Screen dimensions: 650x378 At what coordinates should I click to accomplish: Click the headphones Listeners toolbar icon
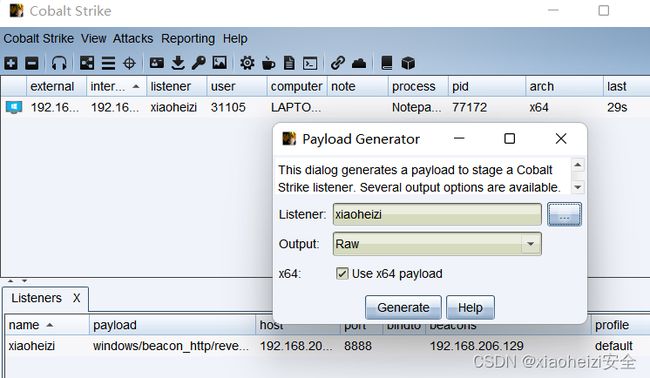59,63
